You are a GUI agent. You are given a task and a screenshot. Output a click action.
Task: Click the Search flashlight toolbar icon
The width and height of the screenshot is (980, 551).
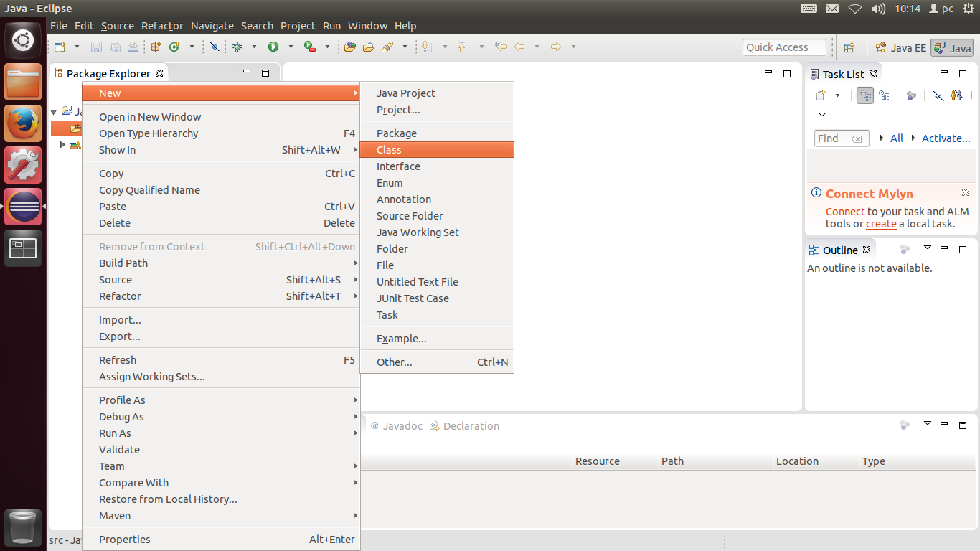tap(387, 47)
